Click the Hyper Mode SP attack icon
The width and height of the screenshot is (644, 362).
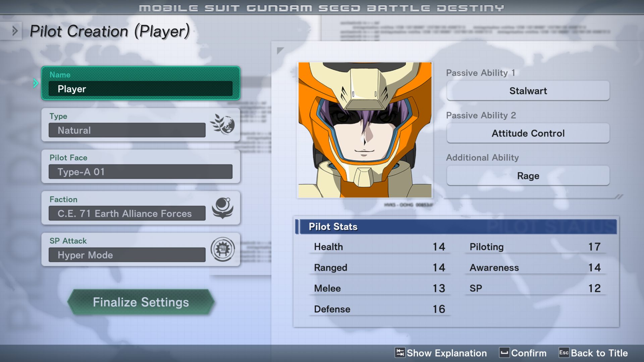click(222, 249)
